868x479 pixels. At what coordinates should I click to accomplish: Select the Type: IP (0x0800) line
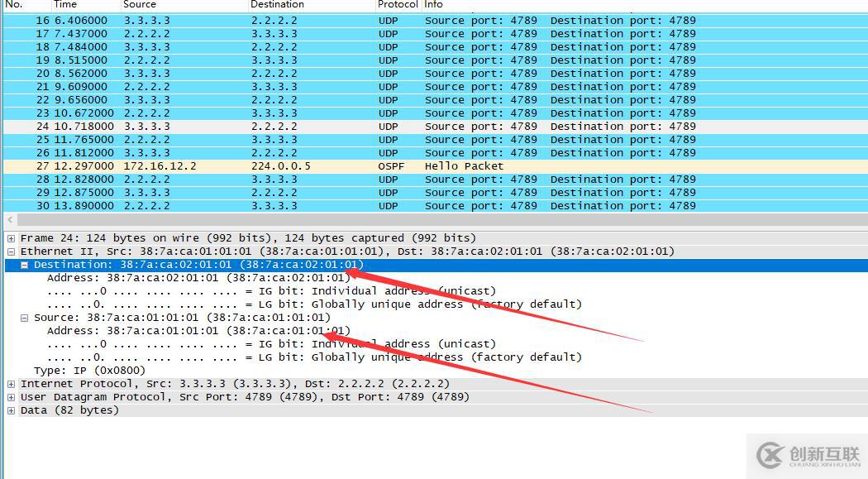(x=89, y=371)
